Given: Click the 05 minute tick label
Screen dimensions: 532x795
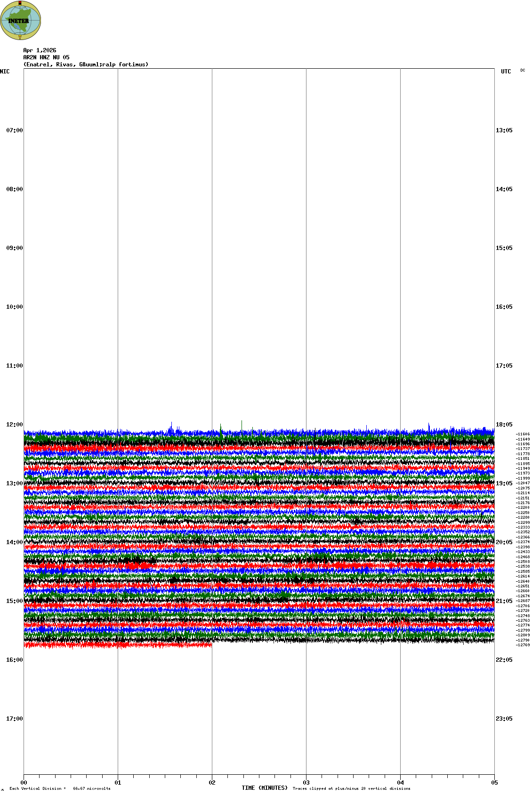Looking at the screenshot, I should coord(494,783).
